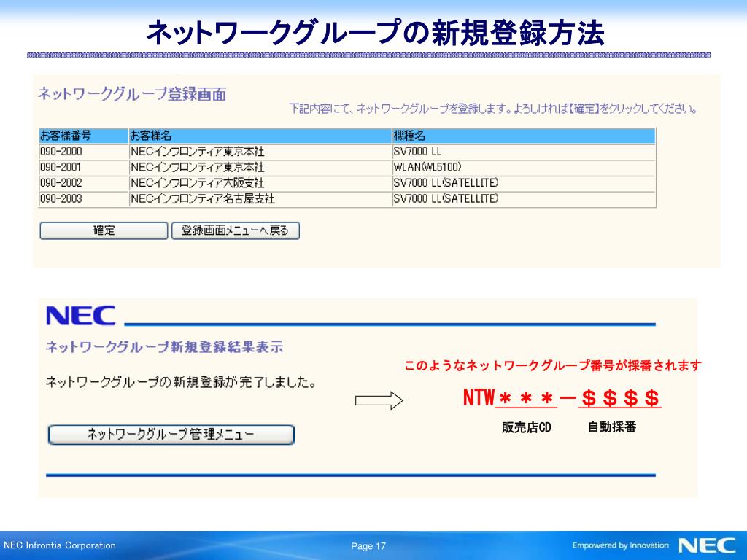The image size is (747, 560).
Task: Select NECインフロンティア大阪支社 customer name cell
Action: pyautogui.click(x=260, y=183)
